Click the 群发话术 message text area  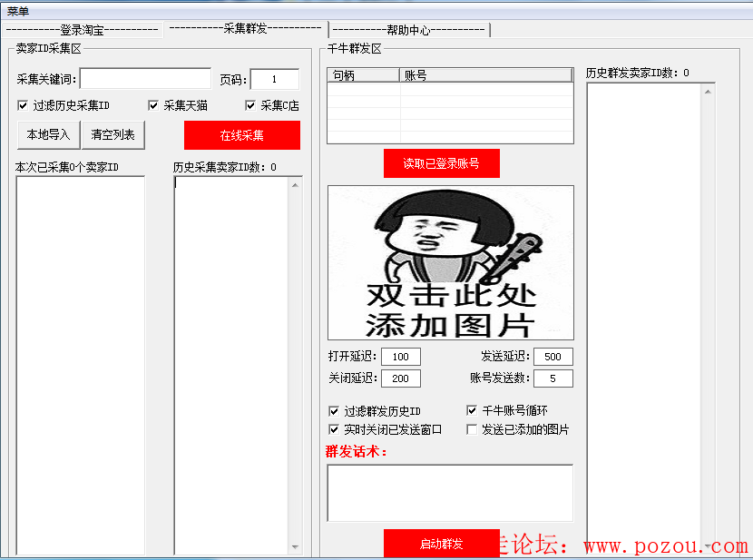click(x=450, y=493)
